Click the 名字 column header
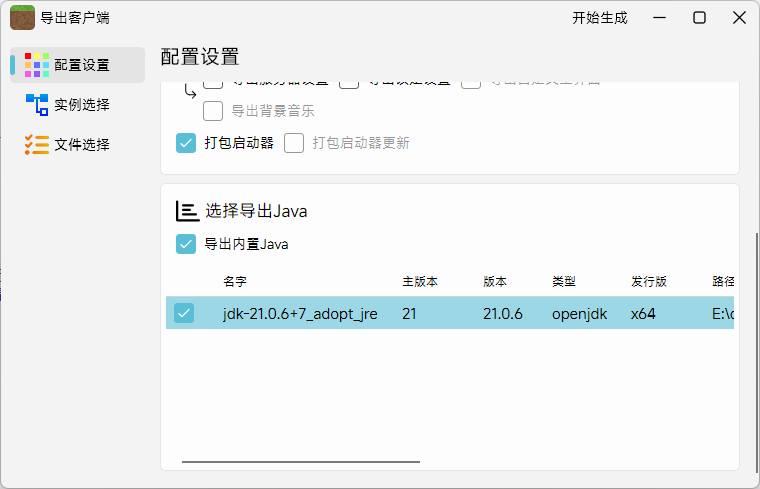This screenshot has height=489, width=760. pos(234,282)
